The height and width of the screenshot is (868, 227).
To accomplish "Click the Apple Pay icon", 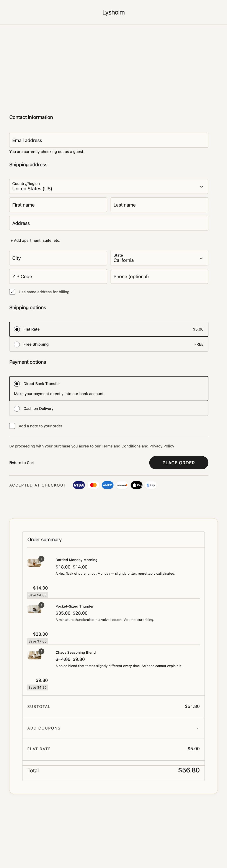I will click(x=136, y=485).
